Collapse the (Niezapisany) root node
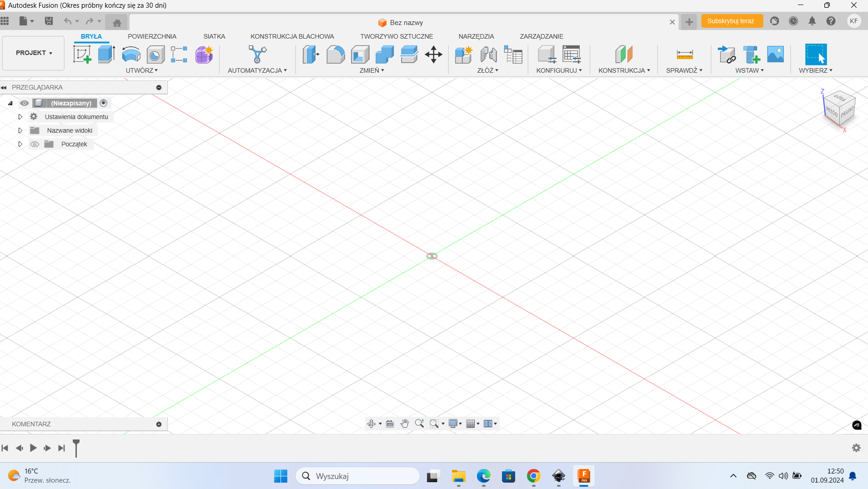The image size is (868, 489). click(10, 103)
